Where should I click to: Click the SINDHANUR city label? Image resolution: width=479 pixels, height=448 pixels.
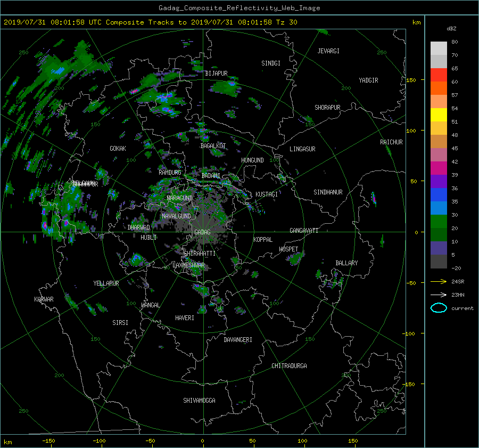point(328,192)
